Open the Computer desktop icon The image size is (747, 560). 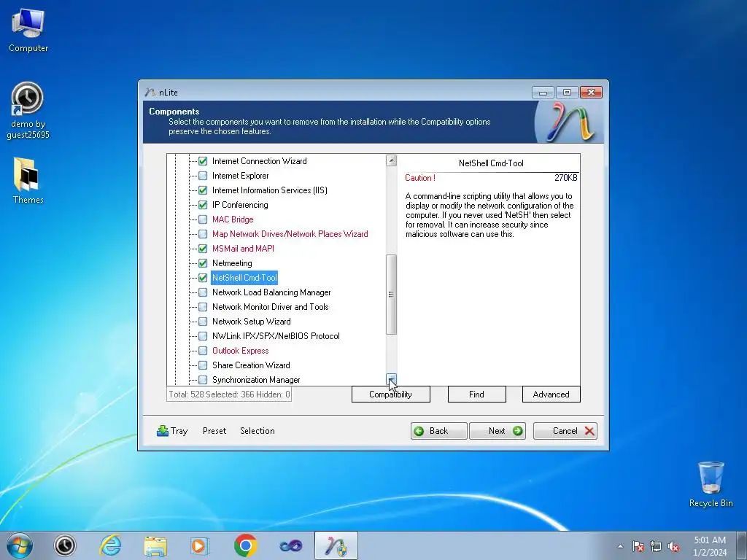[28, 29]
